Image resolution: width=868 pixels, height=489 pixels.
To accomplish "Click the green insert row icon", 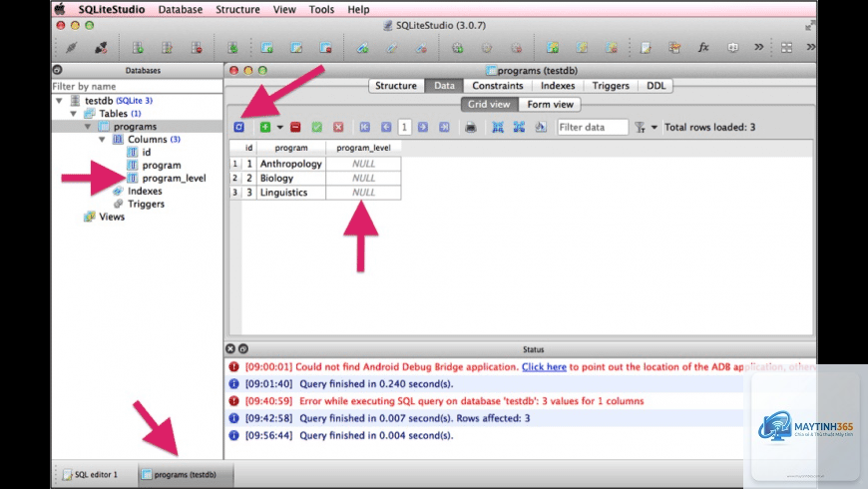I will tap(265, 127).
